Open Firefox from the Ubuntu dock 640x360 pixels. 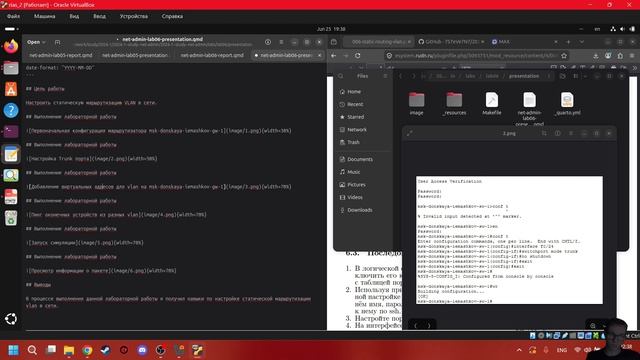pos(11,47)
